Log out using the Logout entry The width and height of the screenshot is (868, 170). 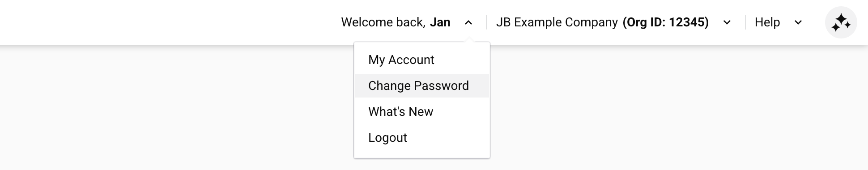[422, 138]
